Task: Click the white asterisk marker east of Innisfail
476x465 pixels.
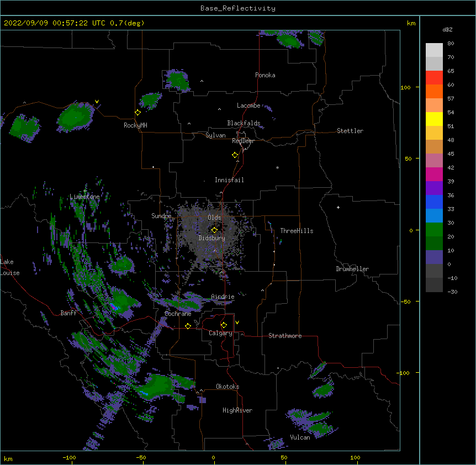Action: (x=277, y=167)
